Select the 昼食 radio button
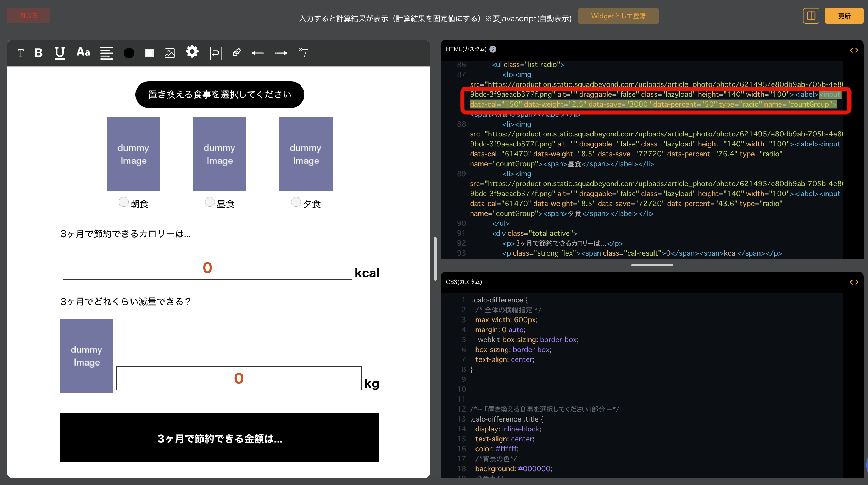 point(210,202)
